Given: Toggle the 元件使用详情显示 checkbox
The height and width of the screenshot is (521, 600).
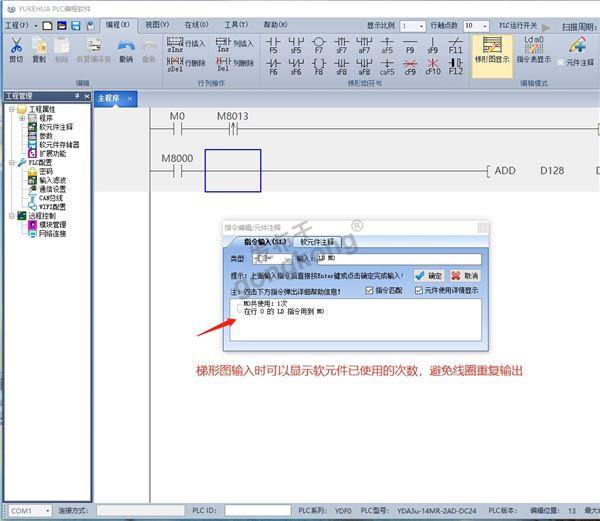Looking at the screenshot, I should [x=418, y=291].
